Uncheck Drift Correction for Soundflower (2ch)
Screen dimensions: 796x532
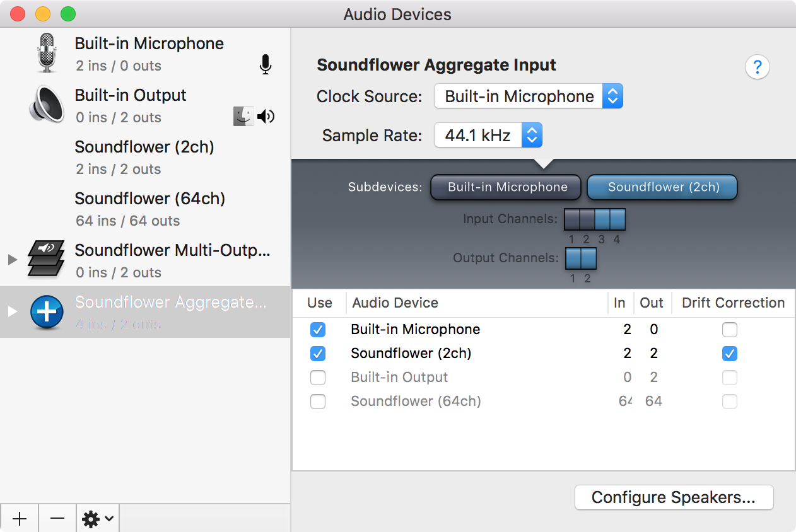(x=729, y=354)
